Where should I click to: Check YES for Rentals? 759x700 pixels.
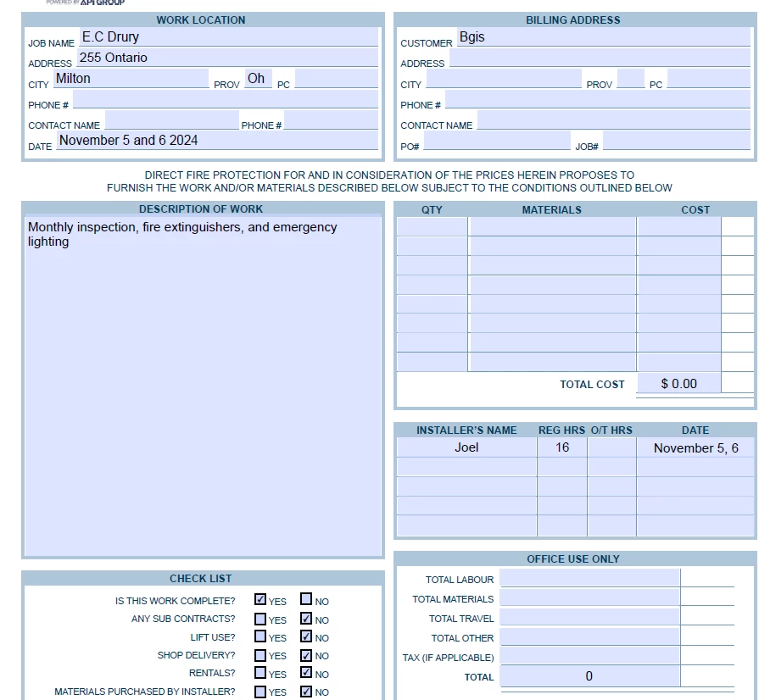[260, 672]
